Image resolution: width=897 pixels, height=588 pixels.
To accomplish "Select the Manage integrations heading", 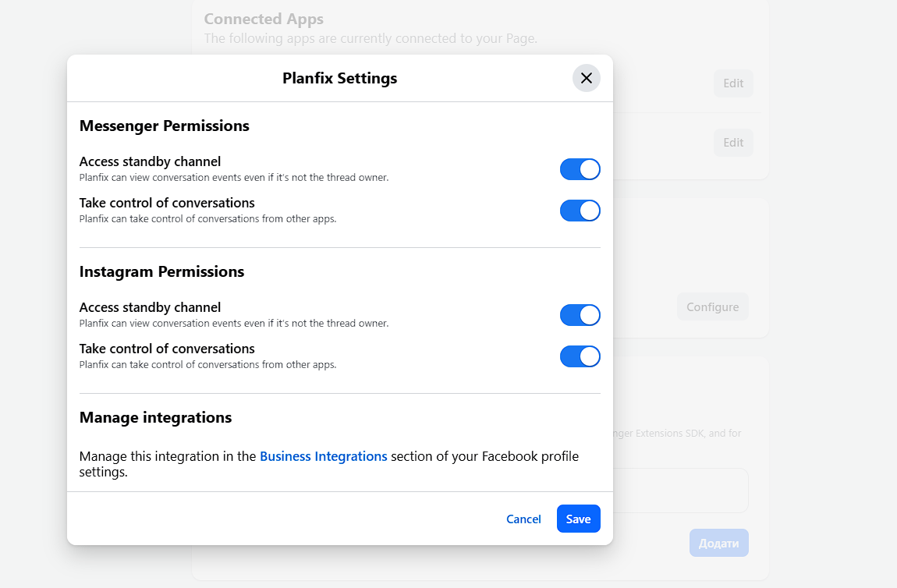I will pos(155,417).
